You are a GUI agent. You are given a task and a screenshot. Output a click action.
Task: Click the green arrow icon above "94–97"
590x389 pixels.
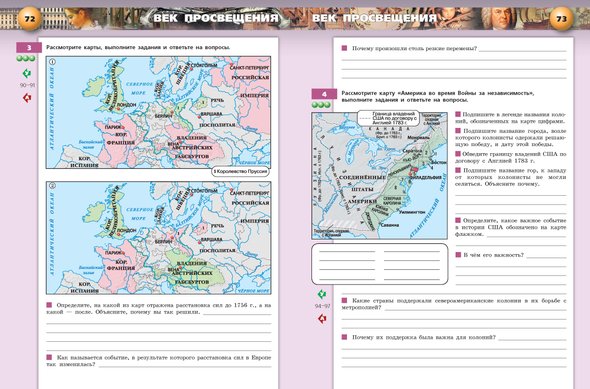click(322, 294)
